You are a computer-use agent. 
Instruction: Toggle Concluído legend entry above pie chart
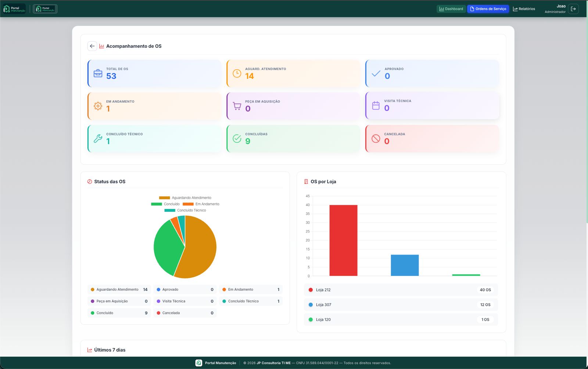(165, 204)
